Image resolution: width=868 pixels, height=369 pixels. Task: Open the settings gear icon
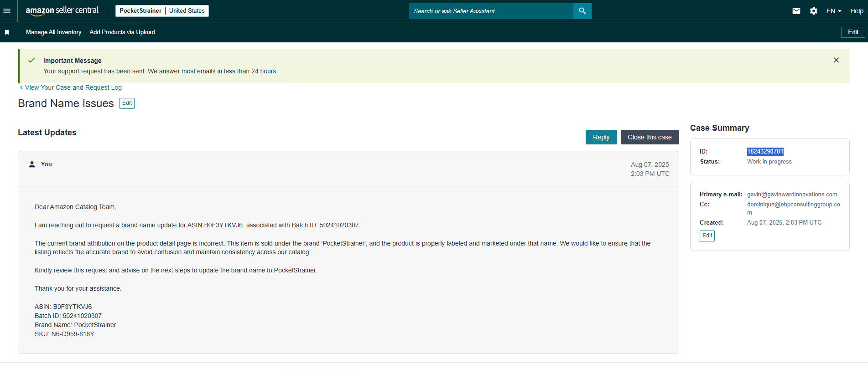pyautogui.click(x=813, y=11)
